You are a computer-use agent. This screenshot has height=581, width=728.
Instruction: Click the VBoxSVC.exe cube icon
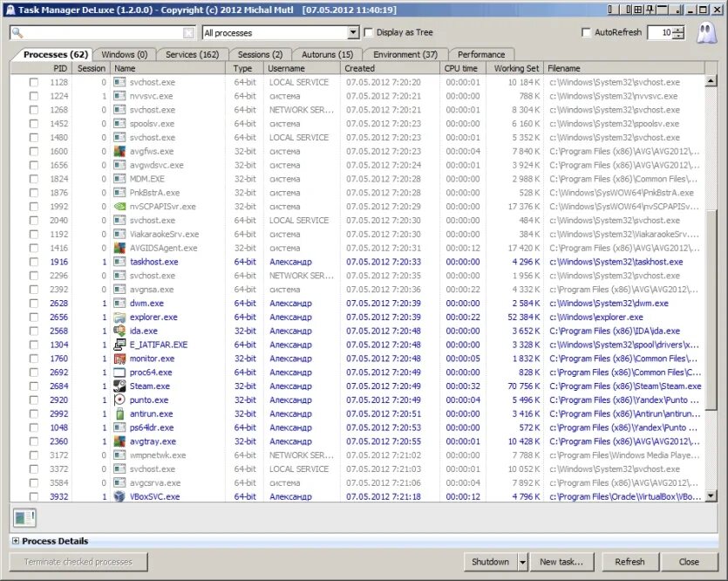click(119, 496)
